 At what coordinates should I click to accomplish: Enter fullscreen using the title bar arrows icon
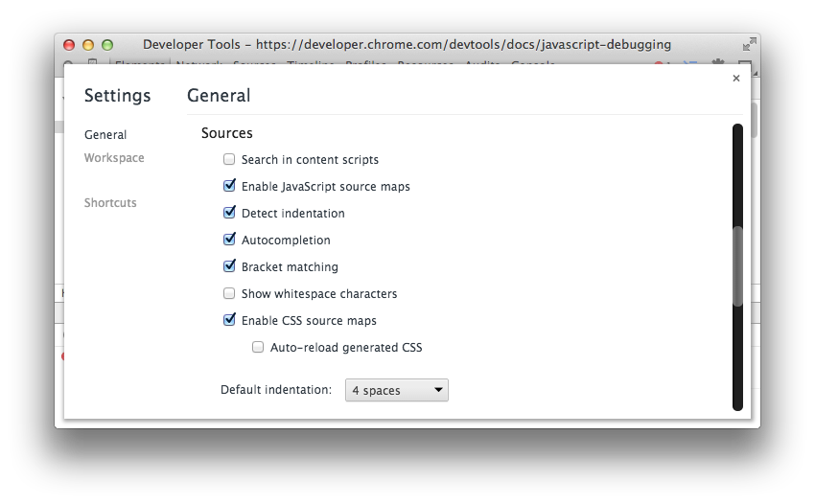748,44
